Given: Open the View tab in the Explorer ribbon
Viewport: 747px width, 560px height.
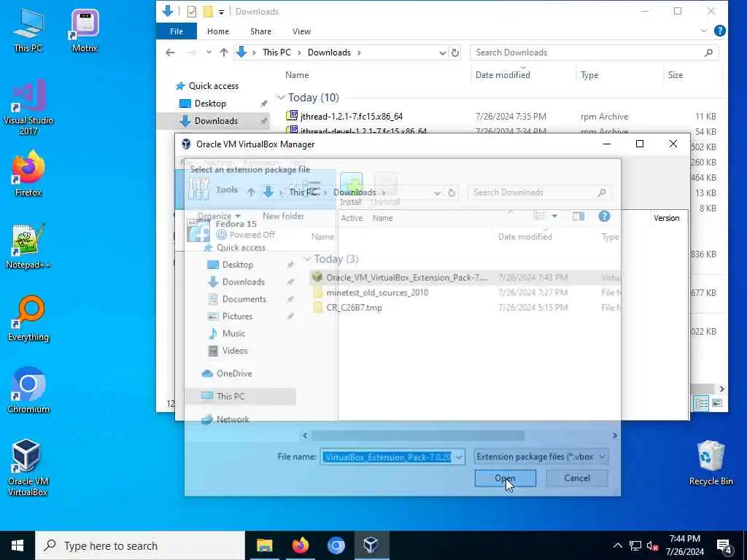Looking at the screenshot, I should [x=301, y=31].
